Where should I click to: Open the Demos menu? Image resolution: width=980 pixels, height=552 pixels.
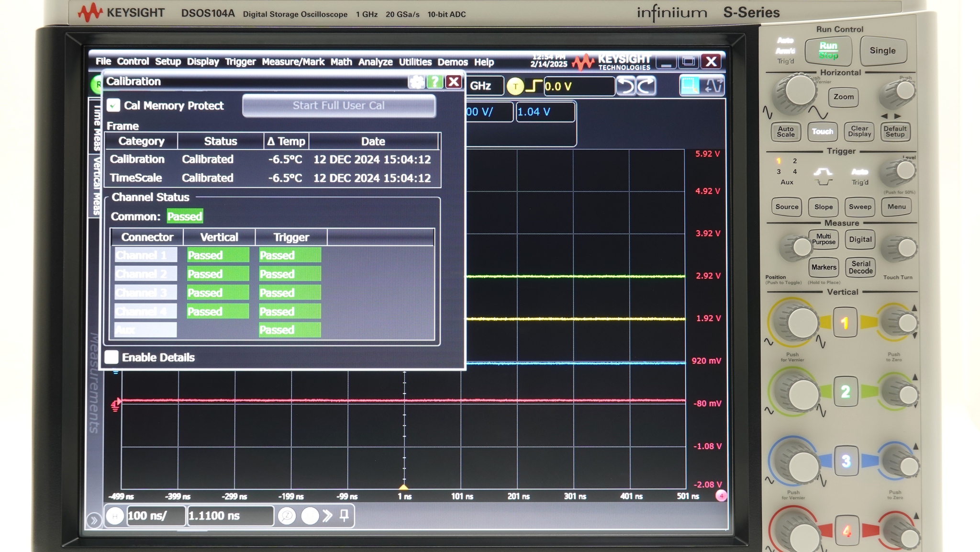(x=452, y=62)
